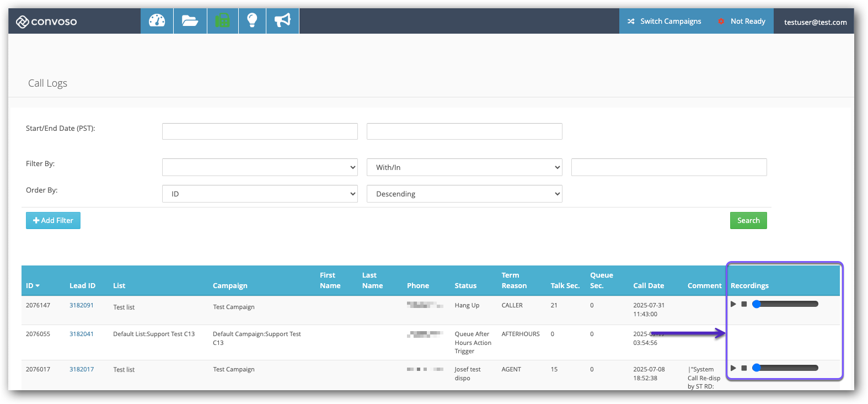Image resolution: width=868 pixels, height=404 pixels.
Task: Click recording seek slider for call 2076147
Action: 787,304
